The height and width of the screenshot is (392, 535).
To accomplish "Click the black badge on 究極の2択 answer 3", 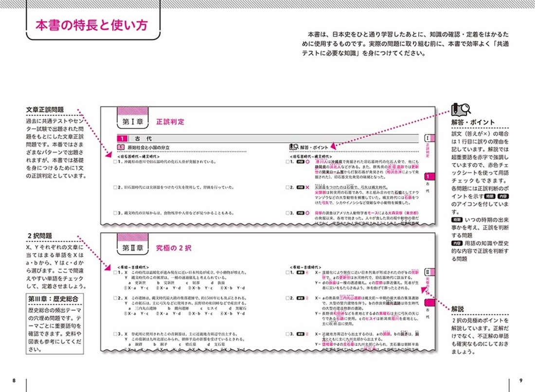I will coord(300,334).
